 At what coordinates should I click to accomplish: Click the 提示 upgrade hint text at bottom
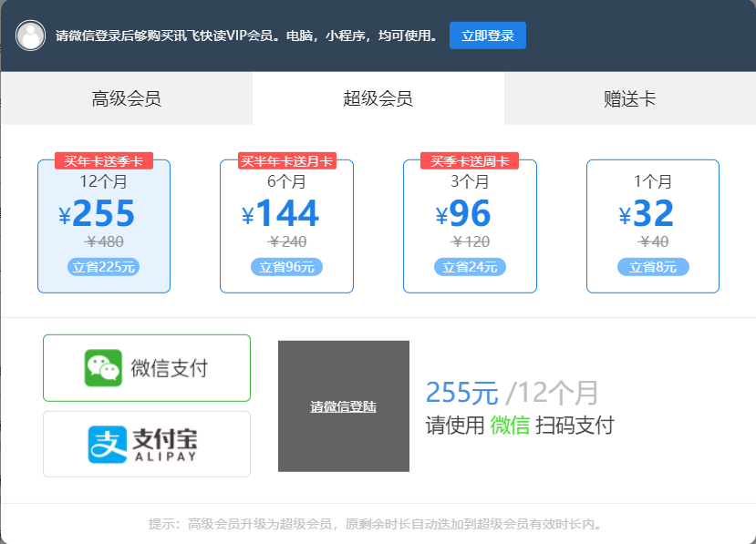(x=376, y=524)
